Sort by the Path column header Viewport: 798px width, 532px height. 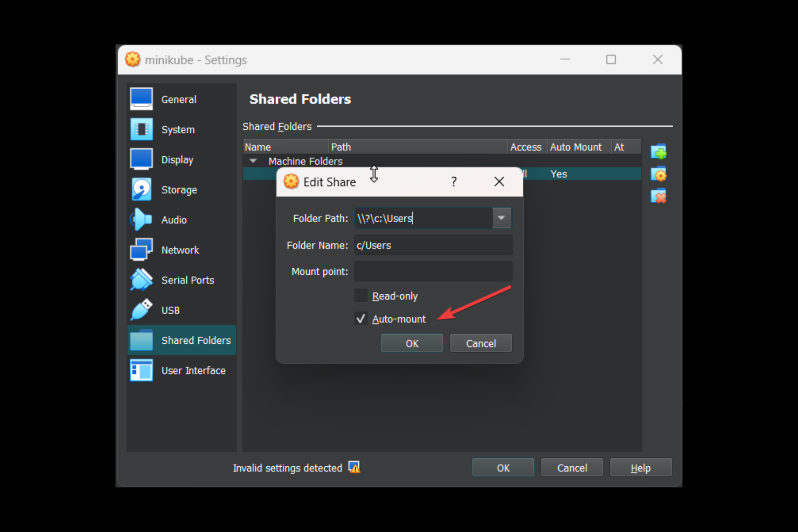pos(418,147)
